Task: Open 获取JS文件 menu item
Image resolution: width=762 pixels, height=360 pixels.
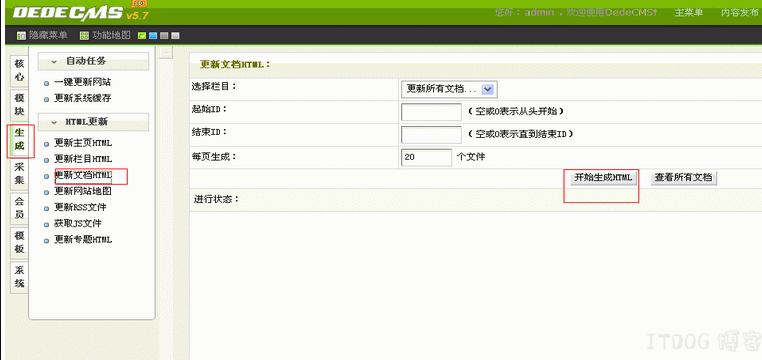Action: click(78, 223)
